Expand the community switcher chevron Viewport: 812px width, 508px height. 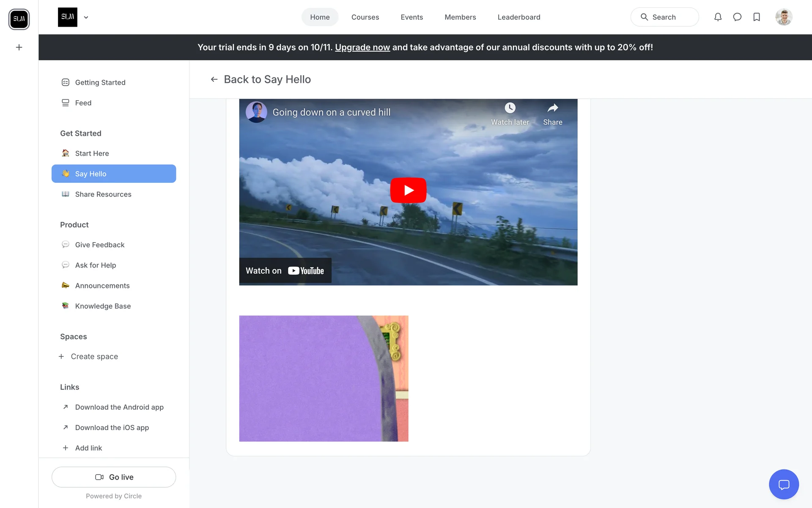(86, 17)
